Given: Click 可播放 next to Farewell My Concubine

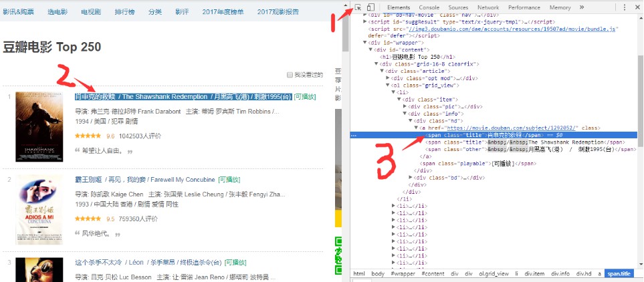Looking at the screenshot, I should coord(229,180).
